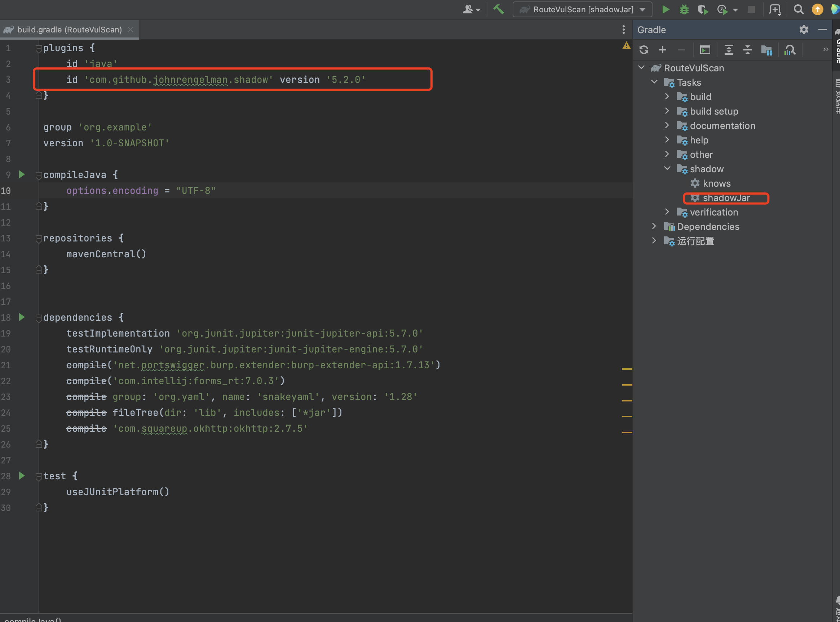Click the warning indicator in the editor
Screen dimensions: 840x622
pyautogui.click(x=627, y=45)
